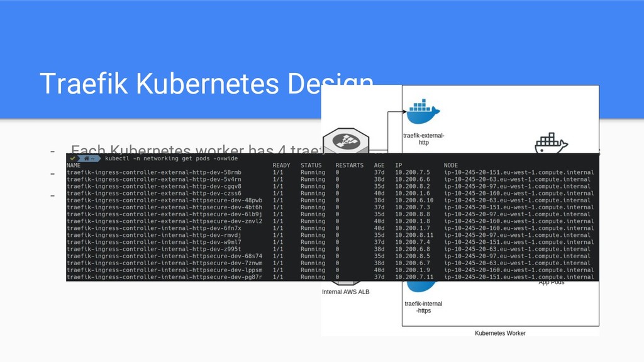Select pod internal-http-dev-6fn7x

coord(154,228)
